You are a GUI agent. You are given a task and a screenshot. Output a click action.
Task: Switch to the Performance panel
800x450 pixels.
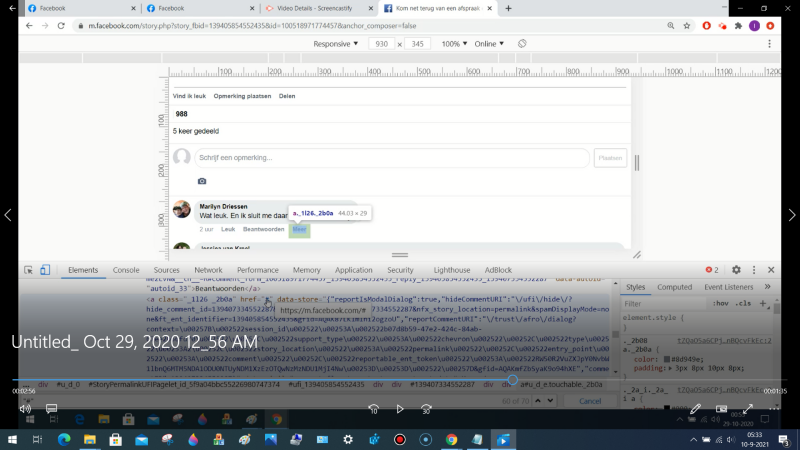tap(258, 270)
